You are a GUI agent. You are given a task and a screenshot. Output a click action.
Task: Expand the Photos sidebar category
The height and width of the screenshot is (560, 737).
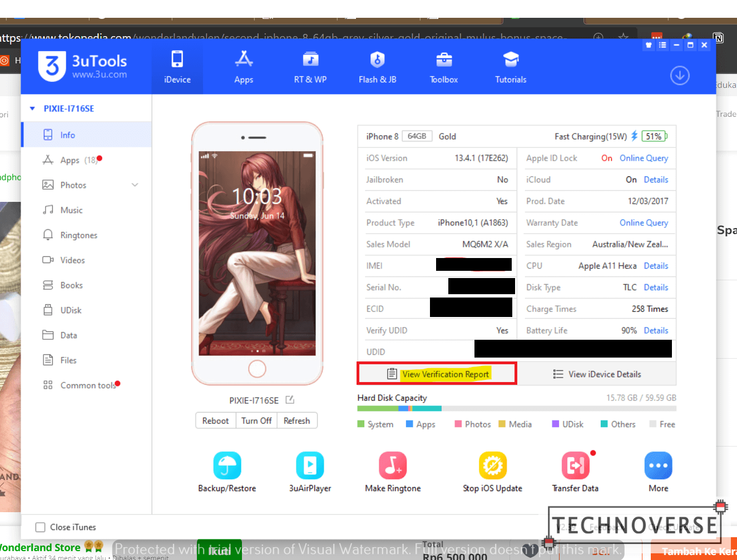click(133, 185)
